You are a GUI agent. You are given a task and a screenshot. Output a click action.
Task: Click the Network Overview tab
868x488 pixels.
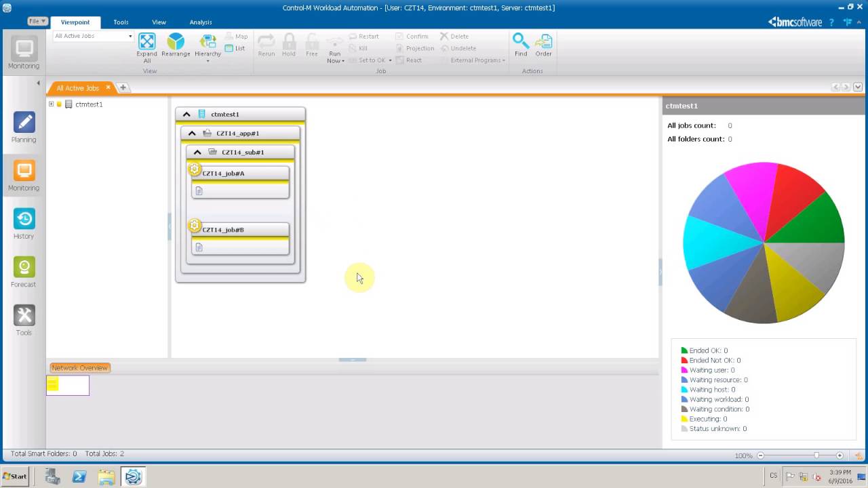(79, 367)
